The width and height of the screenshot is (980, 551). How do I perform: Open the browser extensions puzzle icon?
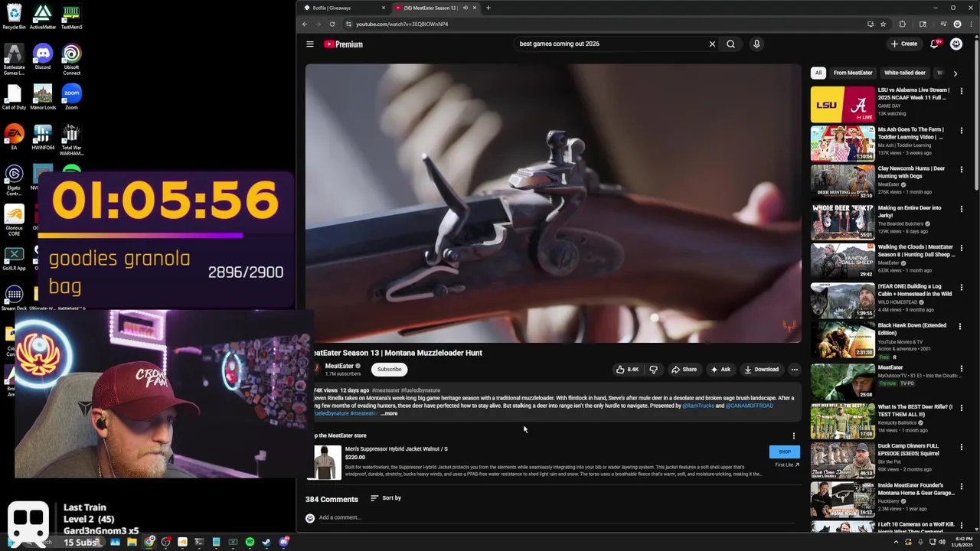[902, 24]
